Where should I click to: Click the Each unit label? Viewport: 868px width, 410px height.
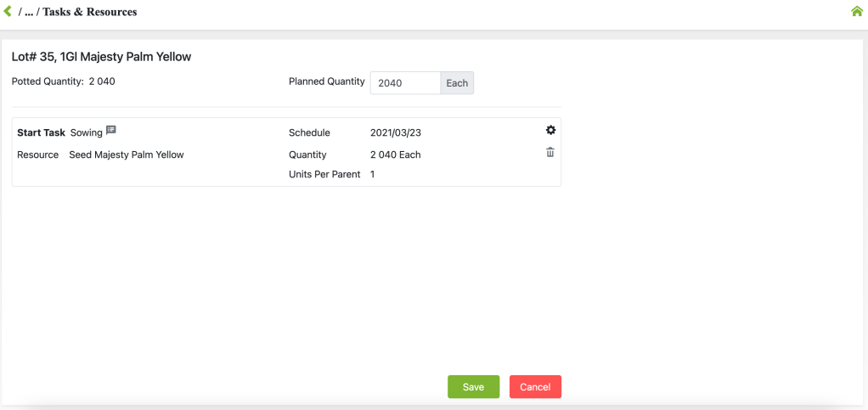coord(457,83)
